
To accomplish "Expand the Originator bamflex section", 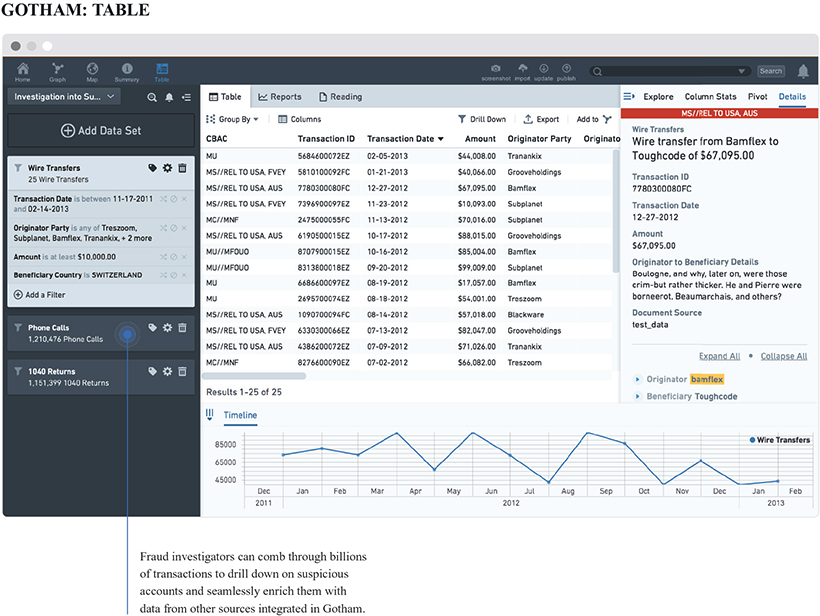I will 637,380.
